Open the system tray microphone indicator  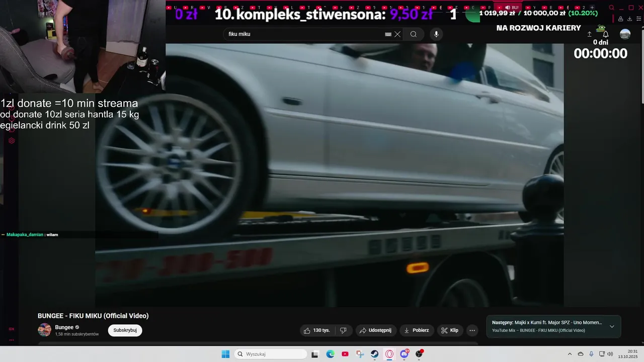pyautogui.click(x=591, y=354)
